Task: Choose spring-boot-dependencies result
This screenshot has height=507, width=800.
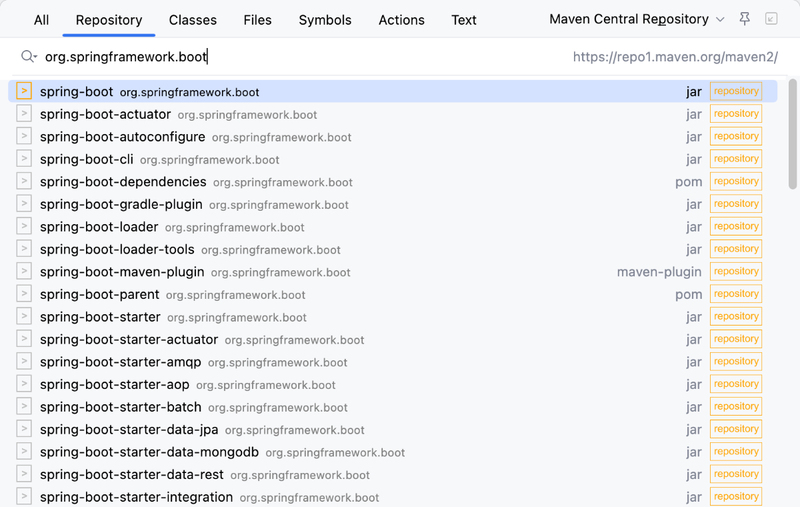Action: pyautogui.click(x=123, y=182)
